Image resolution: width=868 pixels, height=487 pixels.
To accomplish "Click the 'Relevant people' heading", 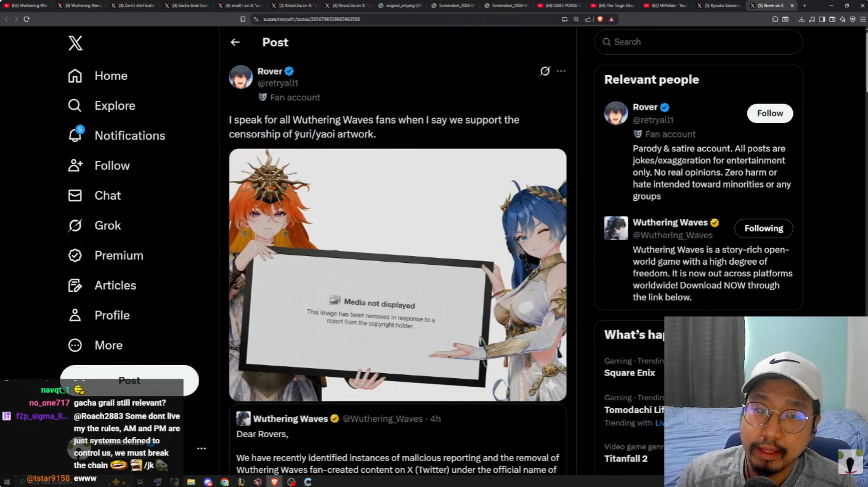I will click(651, 79).
